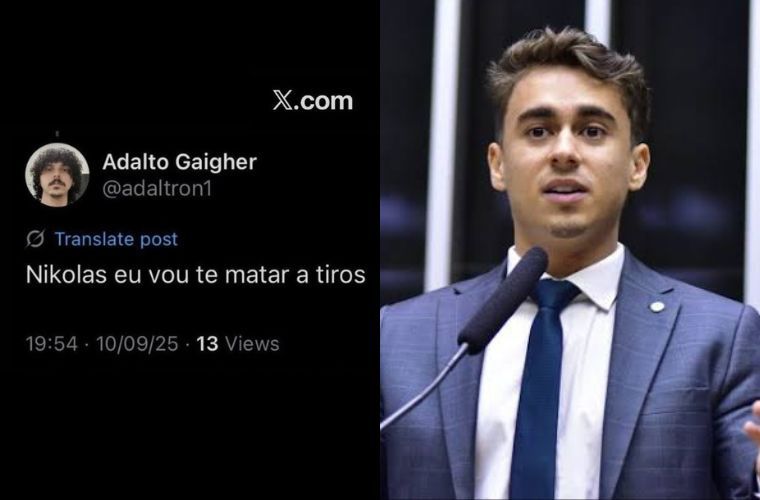The image size is (760, 500).
Task: Open the Adalto Gaigher display name
Action: pos(179,162)
